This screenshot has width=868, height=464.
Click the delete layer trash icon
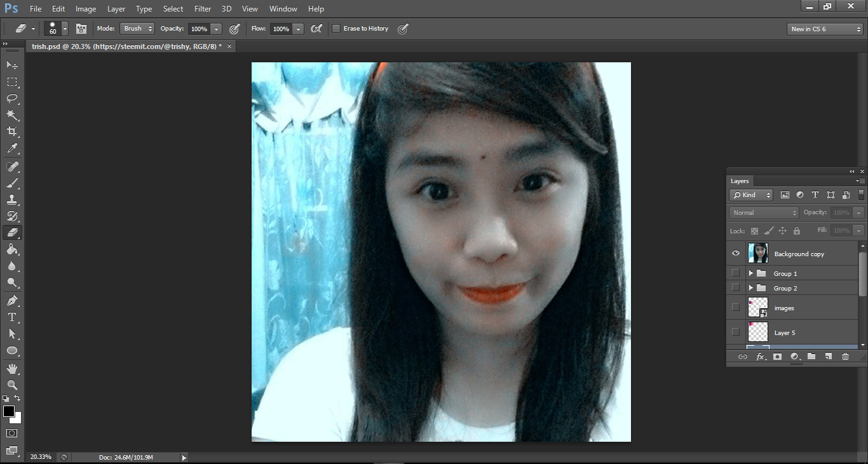tap(845, 357)
